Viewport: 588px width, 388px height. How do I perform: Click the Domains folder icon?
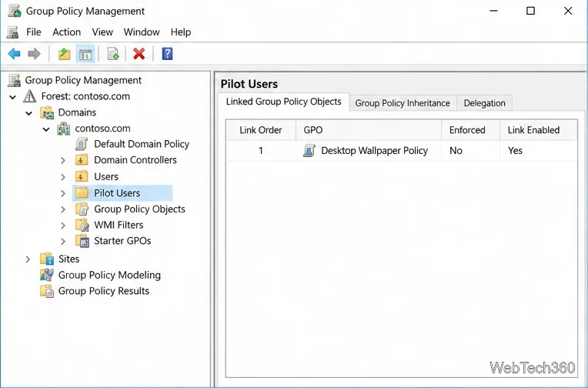47,112
